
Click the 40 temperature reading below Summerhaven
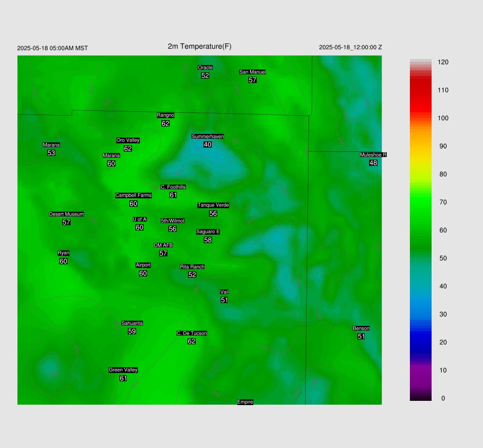point(208,144)
